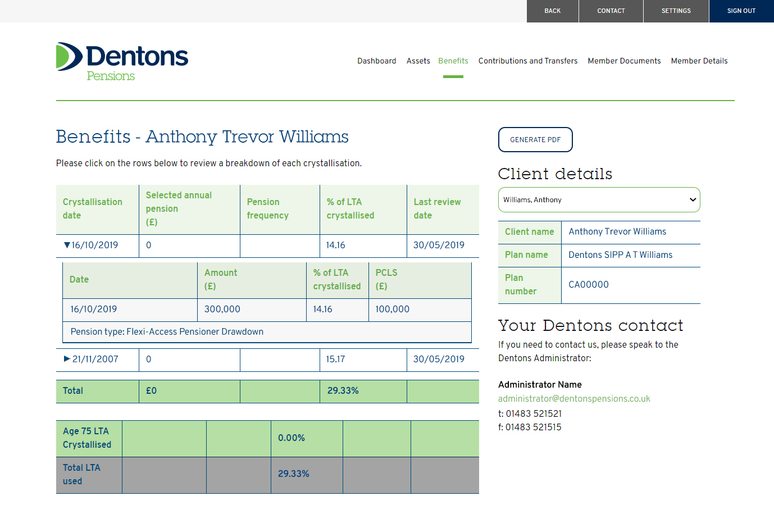Collapse the 16/10/2019 crystallisation row
Viewport: 774px width, 532px height.
point(67,245)
